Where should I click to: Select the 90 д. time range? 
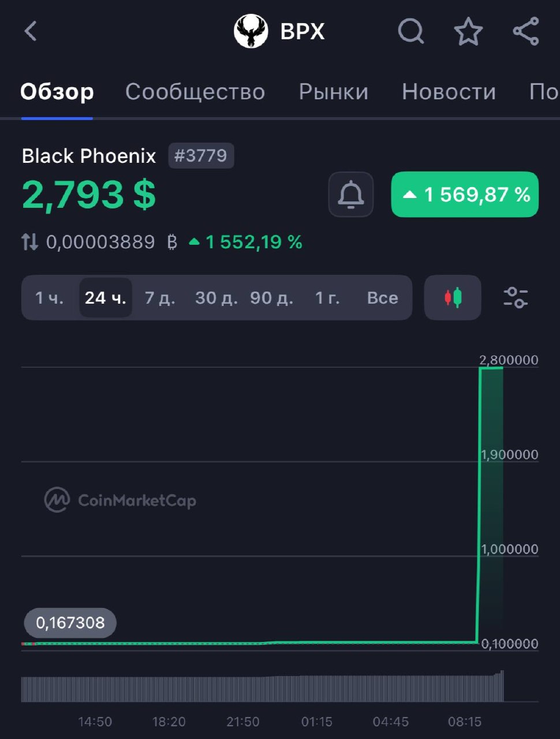click(x=272, y=298)
